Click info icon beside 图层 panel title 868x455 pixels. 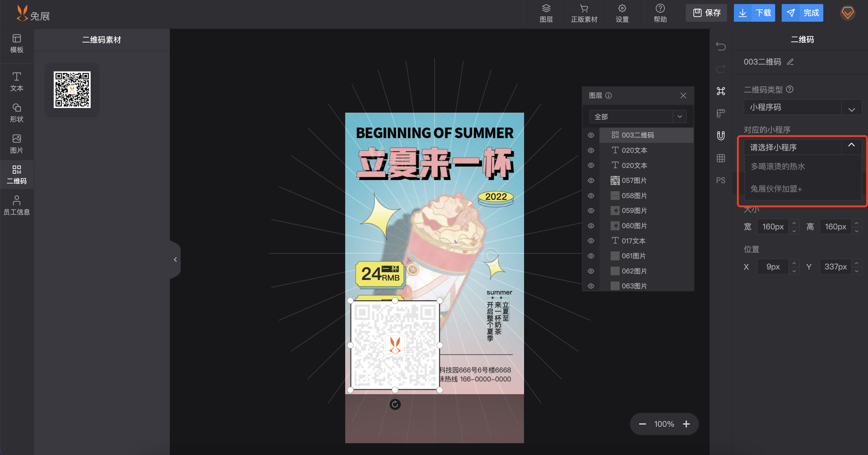point(608,95)
